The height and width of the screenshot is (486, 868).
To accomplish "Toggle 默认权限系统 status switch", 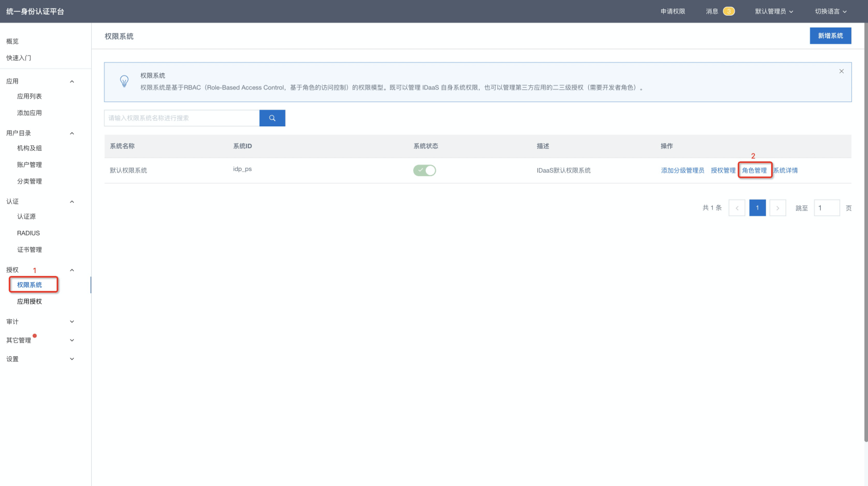I will [425, 170].
